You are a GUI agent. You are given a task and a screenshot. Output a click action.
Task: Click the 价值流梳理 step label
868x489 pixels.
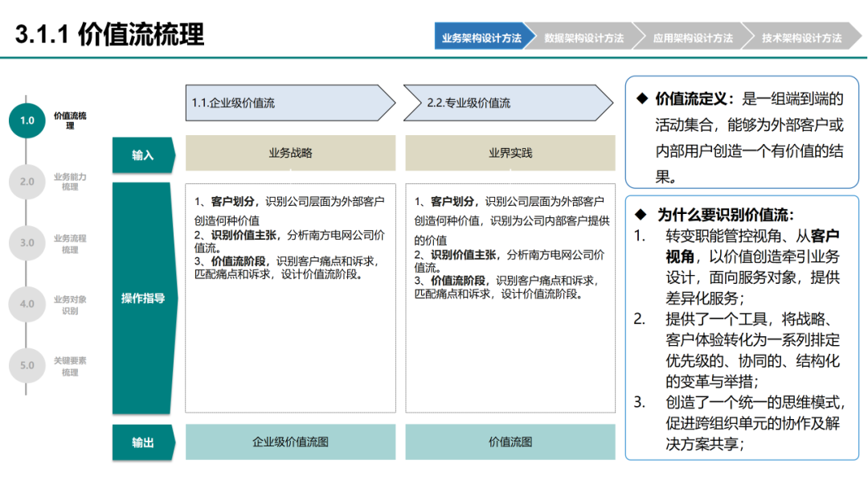(70, 121)
